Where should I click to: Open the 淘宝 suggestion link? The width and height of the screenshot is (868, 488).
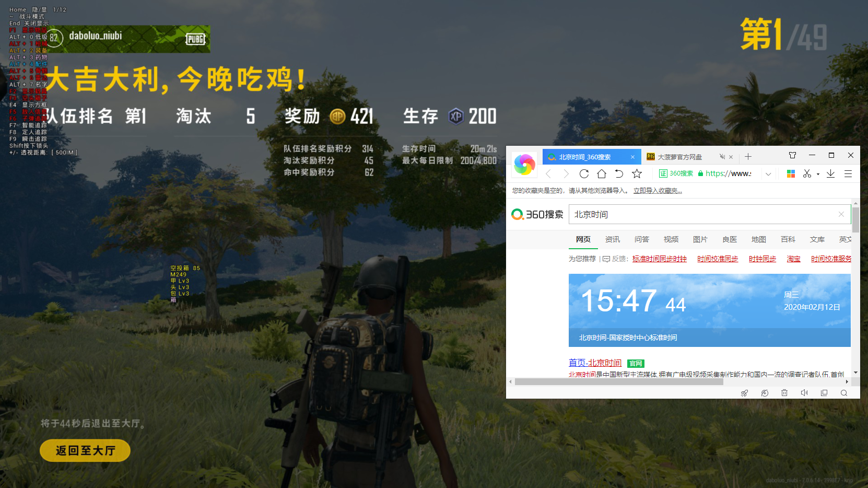tap(794, 259)
